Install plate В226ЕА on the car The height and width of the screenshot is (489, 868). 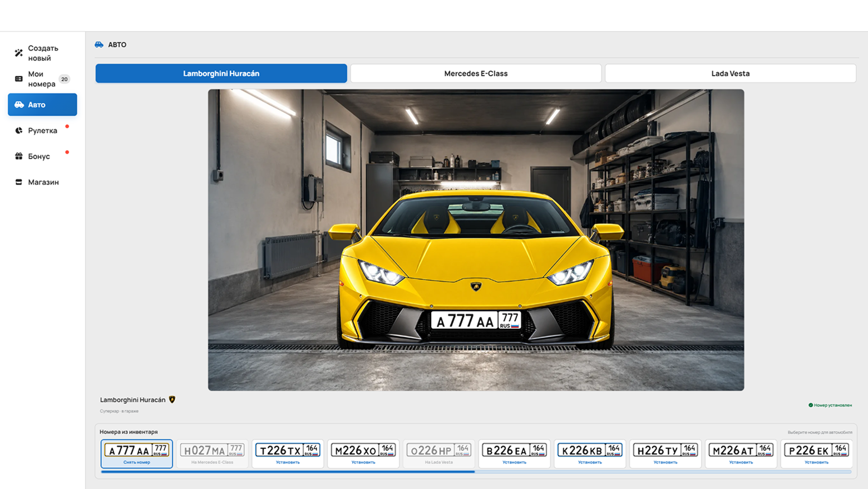[514, 462]
